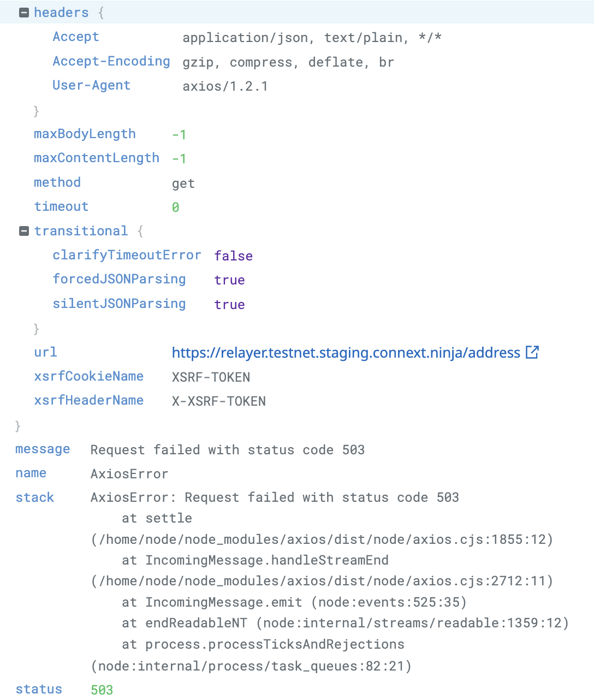The width and height of the screenshot is (594, 700).
Task: Click silentJSONParsing true value
Action: 229,304
